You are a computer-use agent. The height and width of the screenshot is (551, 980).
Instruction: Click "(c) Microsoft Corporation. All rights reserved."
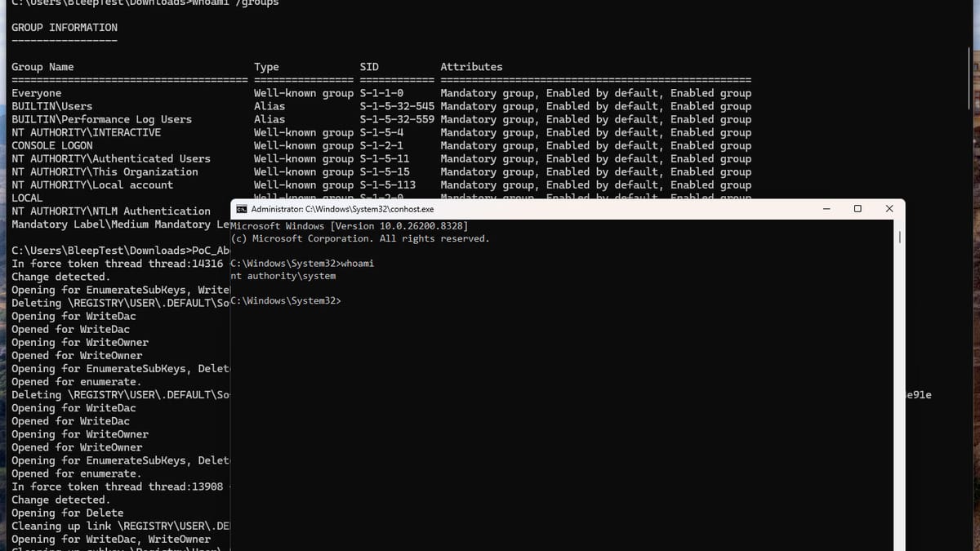click(x=360, y=238)
